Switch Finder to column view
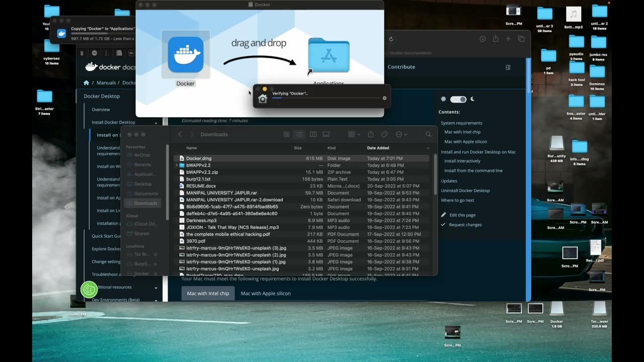 point(313,134)
